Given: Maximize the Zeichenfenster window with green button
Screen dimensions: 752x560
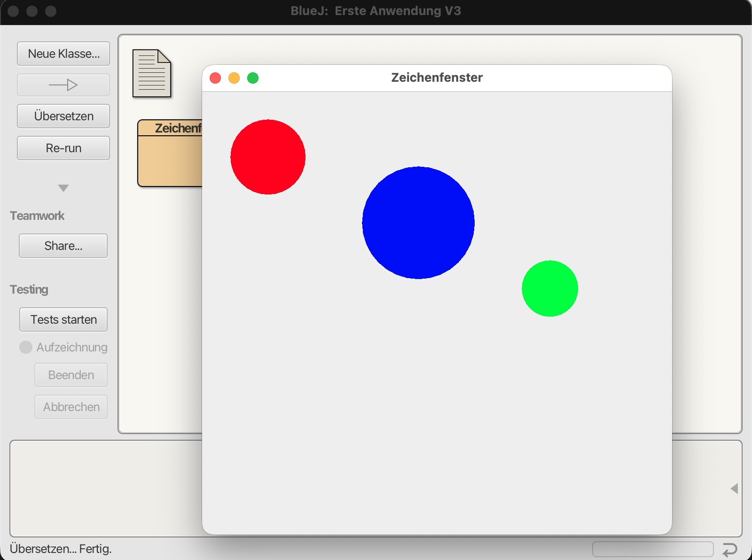Looking at the screenshot, I should pos(253,78).
